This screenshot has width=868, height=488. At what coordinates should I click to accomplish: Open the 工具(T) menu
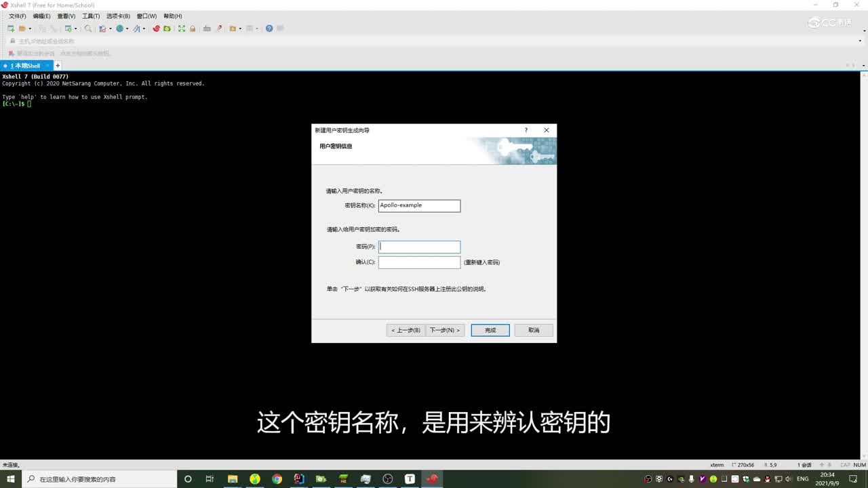coord(91,16)
